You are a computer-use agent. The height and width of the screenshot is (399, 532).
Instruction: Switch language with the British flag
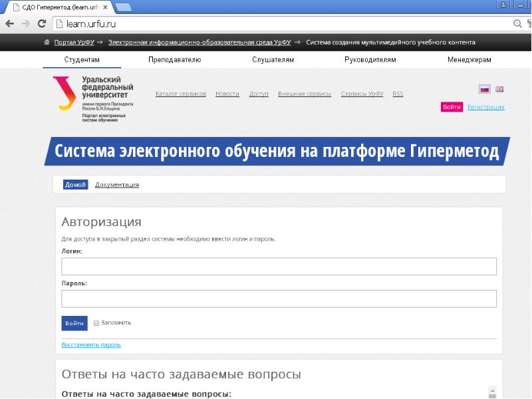tap(499, 90)
